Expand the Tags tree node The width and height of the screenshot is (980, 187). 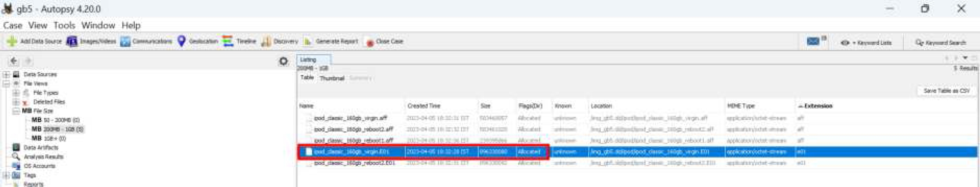6,175
